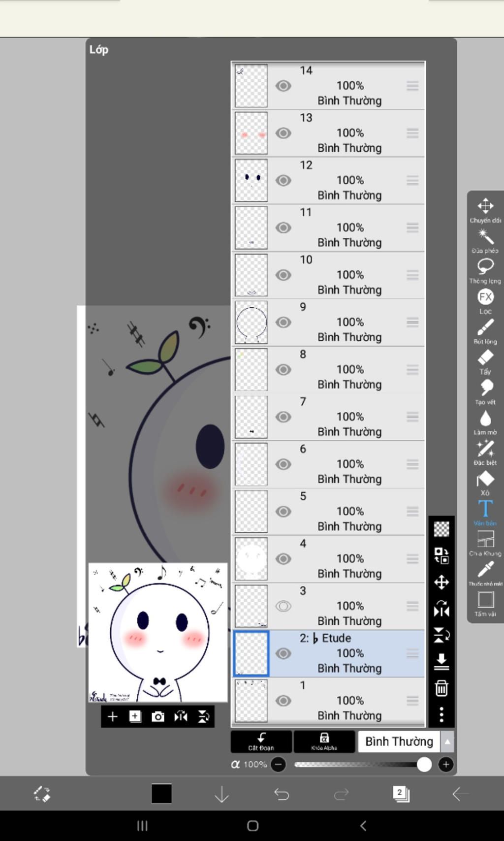Click layer 13 thumbnail with blush
This screenshot has width=504, height=841.
(251, 133)
